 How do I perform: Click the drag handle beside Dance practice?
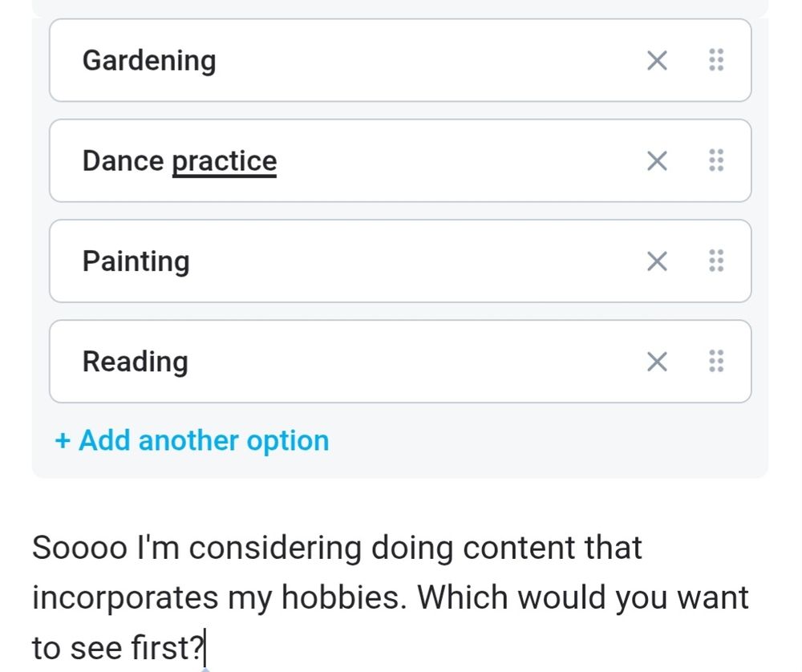716,160
